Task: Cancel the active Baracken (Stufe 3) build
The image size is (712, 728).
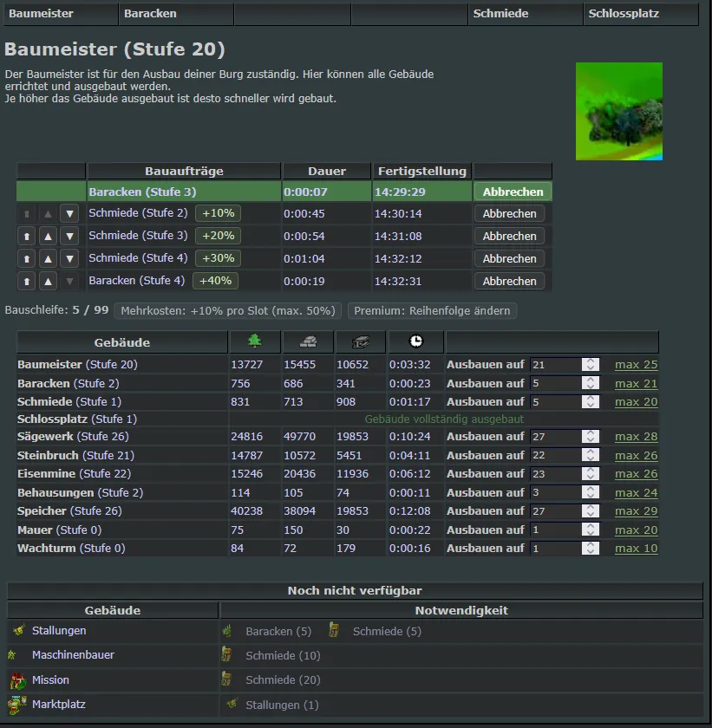Action: [513, 192]
